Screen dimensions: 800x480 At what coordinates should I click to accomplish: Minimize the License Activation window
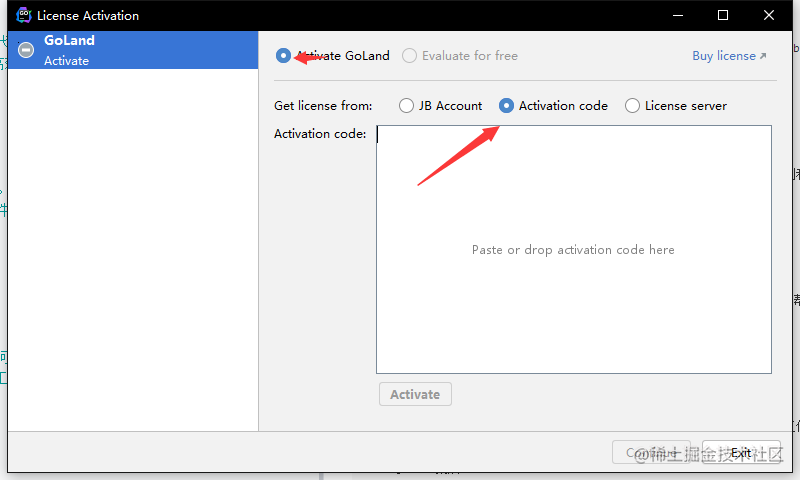tap(678, 15)
